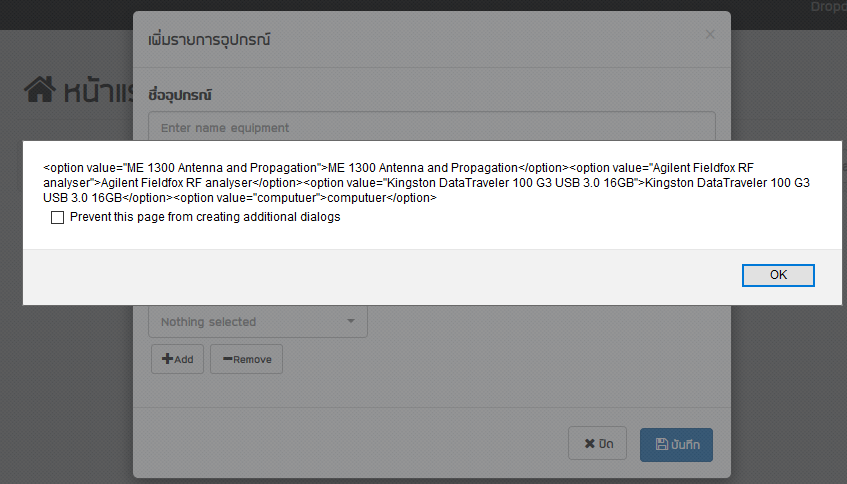Close the modal with the X icon
This screenshot has height=484, width=847.
click(710, 35)
